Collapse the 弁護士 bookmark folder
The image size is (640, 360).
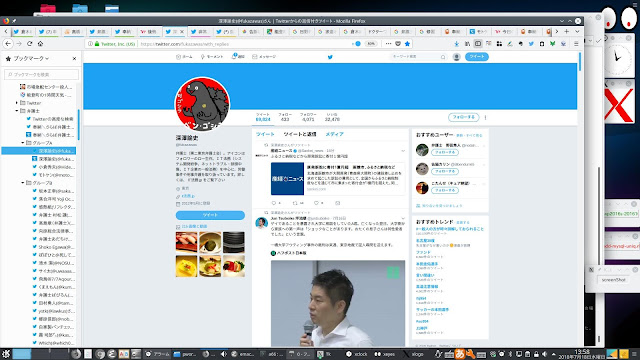17,111
